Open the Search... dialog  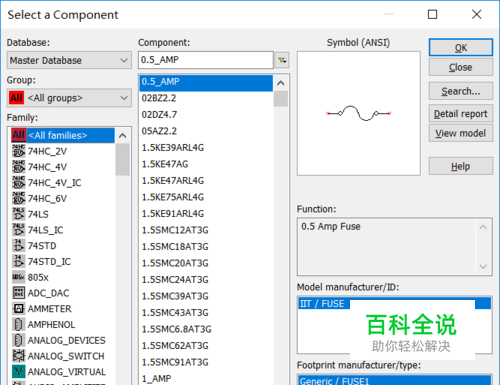pos(461,91)
